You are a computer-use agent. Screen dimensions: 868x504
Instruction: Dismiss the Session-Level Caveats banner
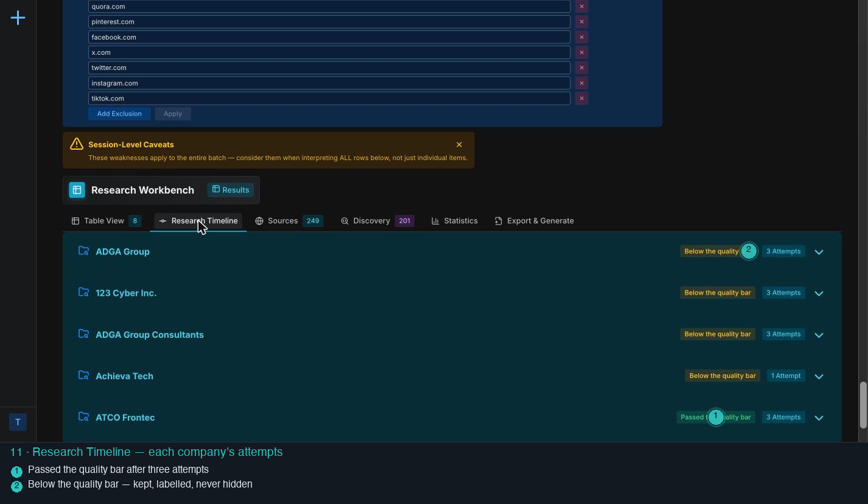[x=459, y=145]
